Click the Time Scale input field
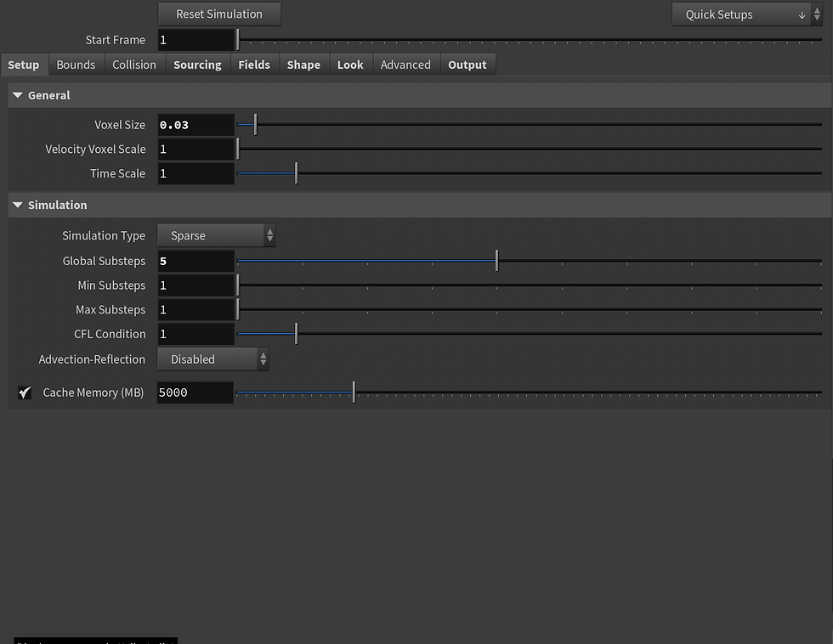The image size is (833, 644). pyautogui.click(x=196, y=173)
